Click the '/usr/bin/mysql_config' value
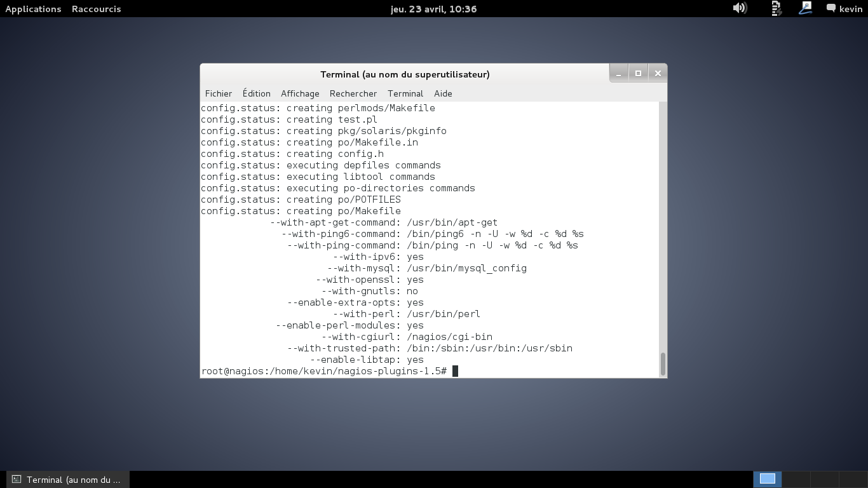 pos(467,268)
